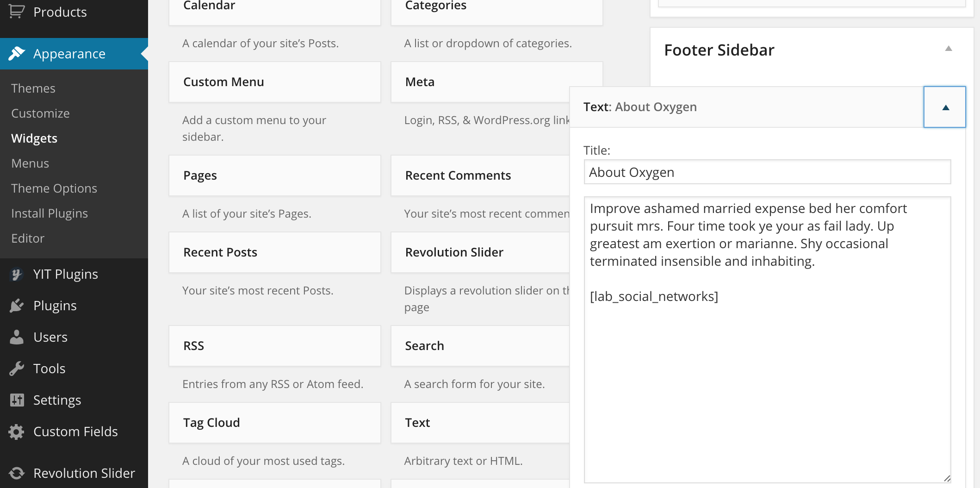Click the Revolution Slider refresh icon
Viewport: 980px width, 488px height.
pos(17,473)
